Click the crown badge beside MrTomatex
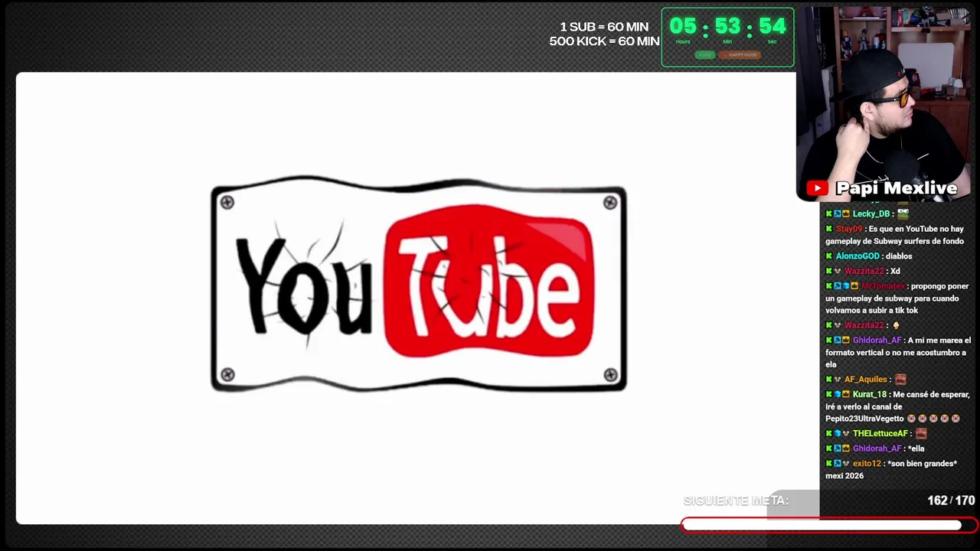Viewport: 980px width, 551px height. tap(854, 286)
